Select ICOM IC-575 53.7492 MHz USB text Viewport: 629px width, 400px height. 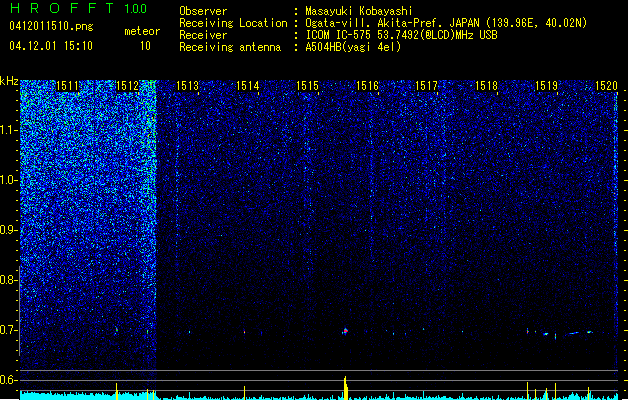pyautogui.click(x=401, y=35)
